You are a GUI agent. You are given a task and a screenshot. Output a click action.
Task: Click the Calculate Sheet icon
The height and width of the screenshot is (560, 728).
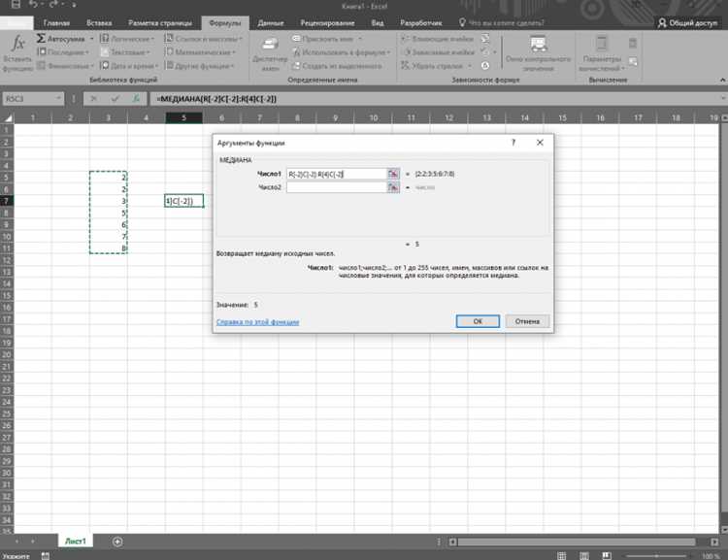click(x=632, y=61)
